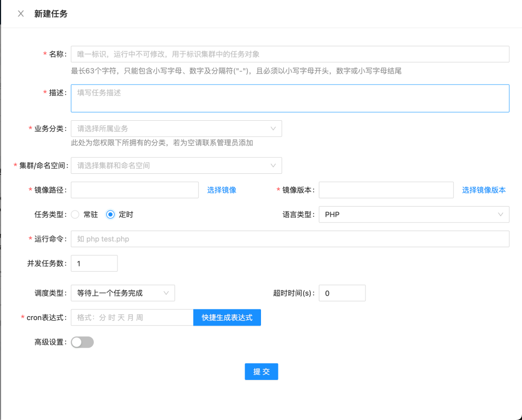Open the 集群/命名空间 dropdown
Image resolution: width=522 pixels, height=420 pixels.
176,166
